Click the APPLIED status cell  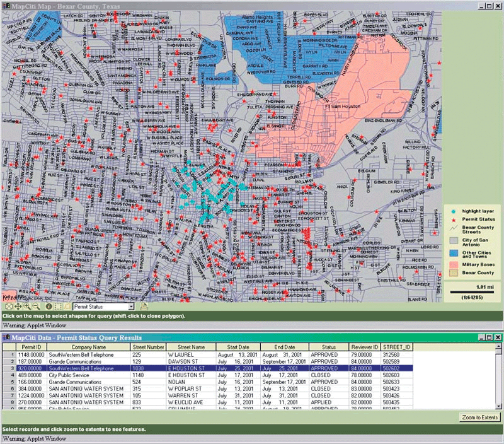click(x=328, y=402)
